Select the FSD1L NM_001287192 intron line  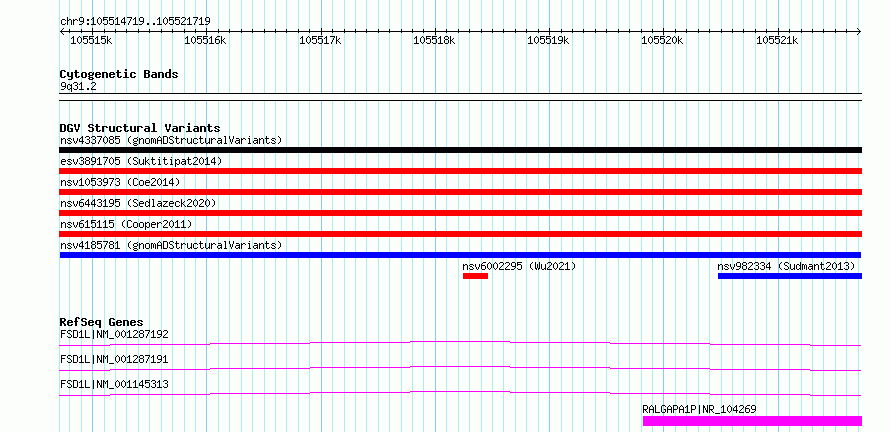(x=460, y=343)
